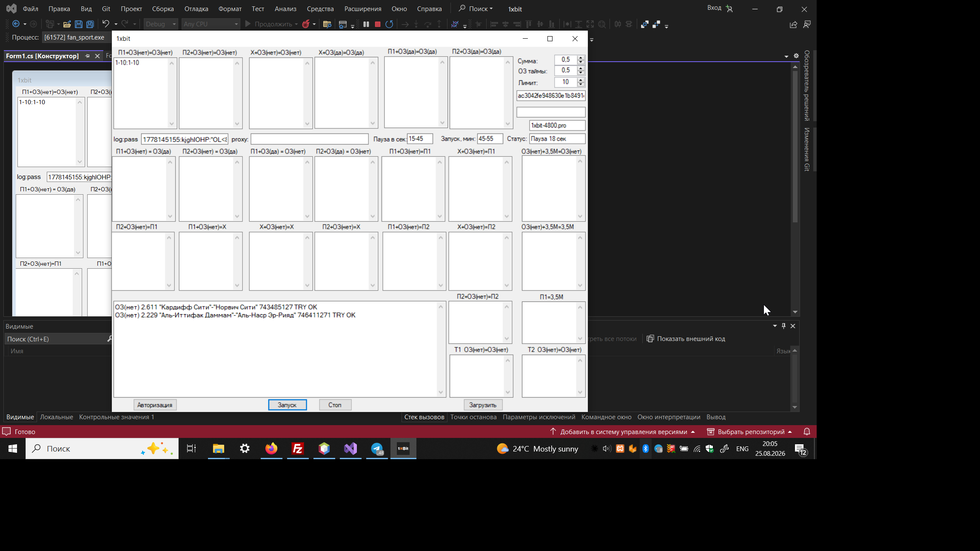Open the notifications bell in the status bar

(807, 432)
